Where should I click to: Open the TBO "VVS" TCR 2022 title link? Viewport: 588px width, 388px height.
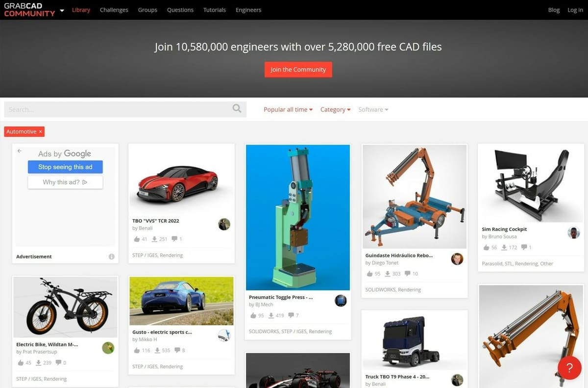pos(156,221)
